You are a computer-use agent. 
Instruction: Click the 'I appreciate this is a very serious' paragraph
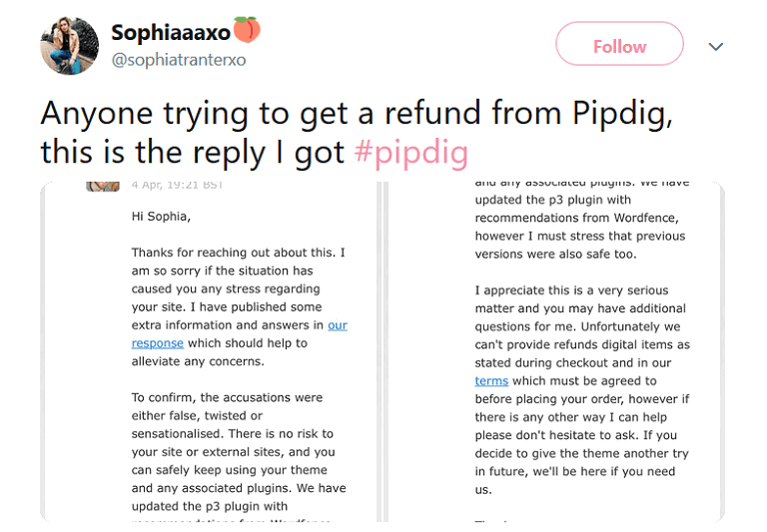[x=582, y=389]
